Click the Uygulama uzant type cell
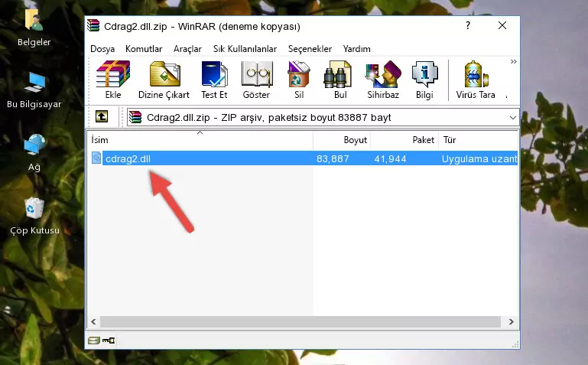588x365 pixels. [x=479, y=158]
